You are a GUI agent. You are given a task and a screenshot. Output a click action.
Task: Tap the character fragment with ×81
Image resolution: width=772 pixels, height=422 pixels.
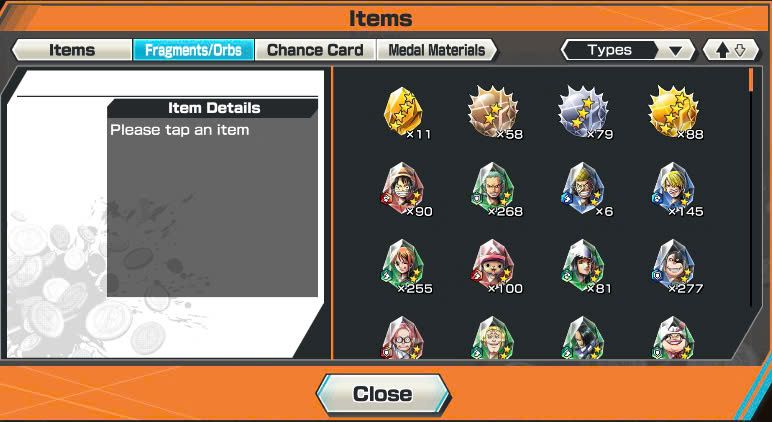583,266
